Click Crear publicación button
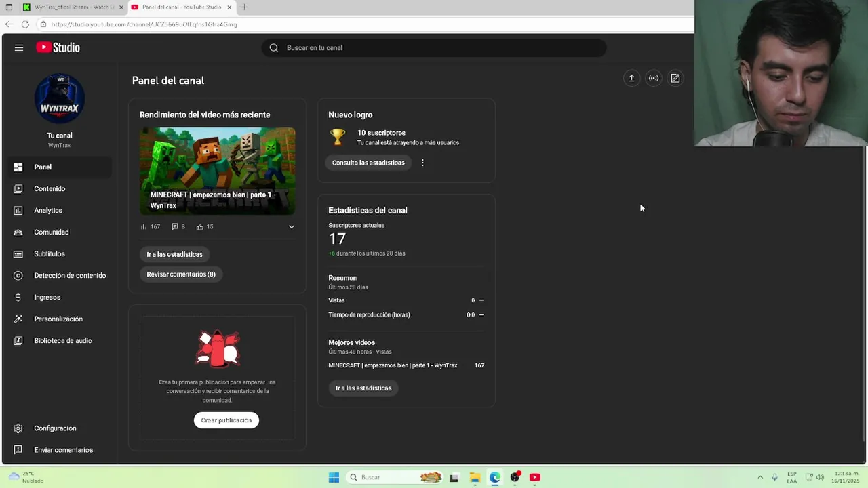The height and width of the screenshot is (488, 868). (226, 420)
